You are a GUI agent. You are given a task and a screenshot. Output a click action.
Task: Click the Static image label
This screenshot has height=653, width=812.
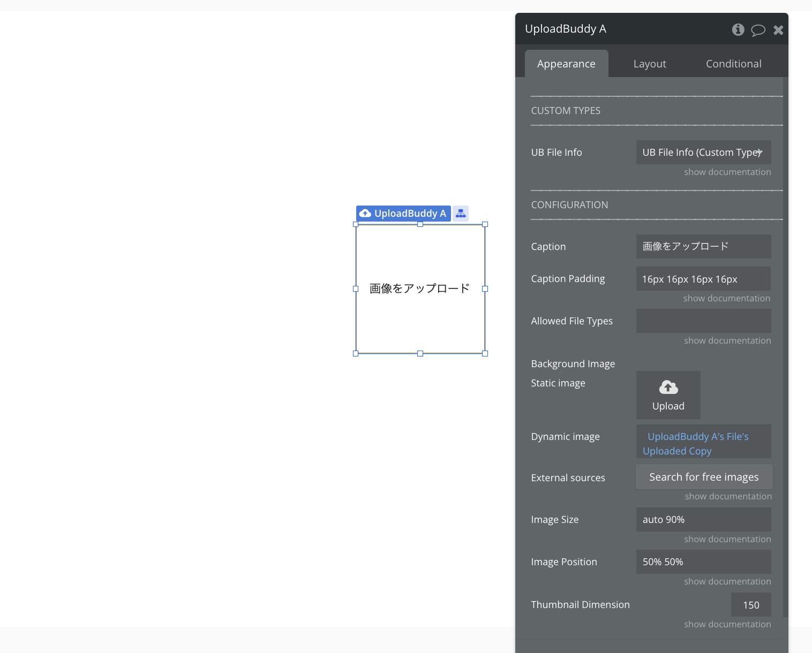[558, 383]
